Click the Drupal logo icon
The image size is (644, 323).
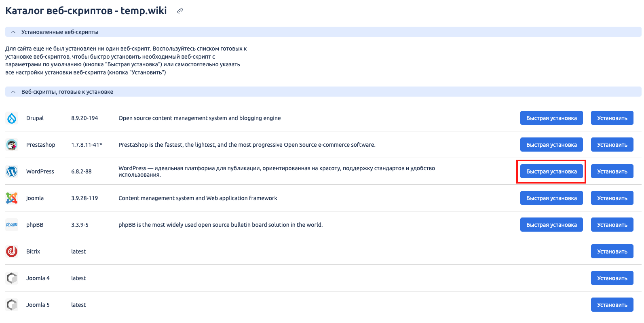click(12, 118)
